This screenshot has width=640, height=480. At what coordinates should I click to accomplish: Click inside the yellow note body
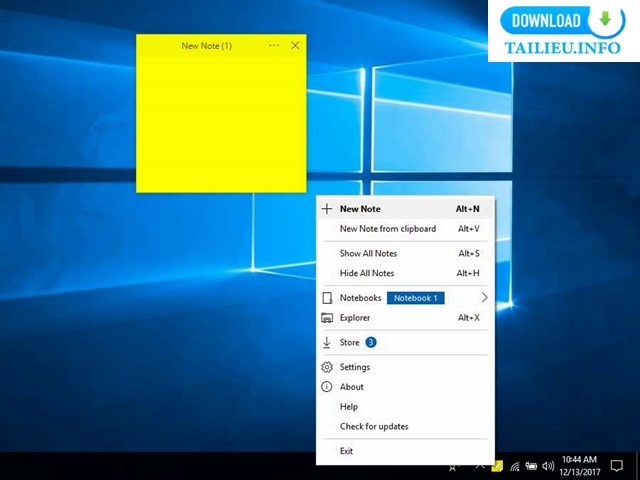[x=221, y=124]
